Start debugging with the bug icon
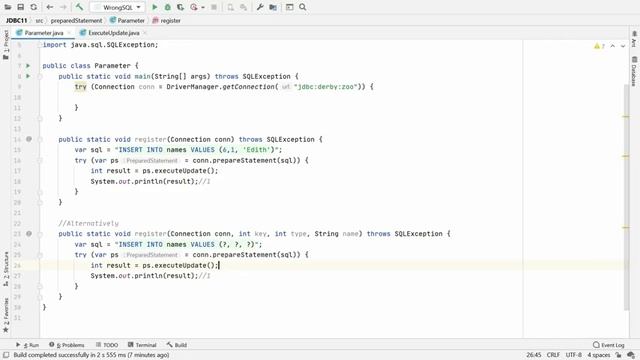 tap(167, 7)
